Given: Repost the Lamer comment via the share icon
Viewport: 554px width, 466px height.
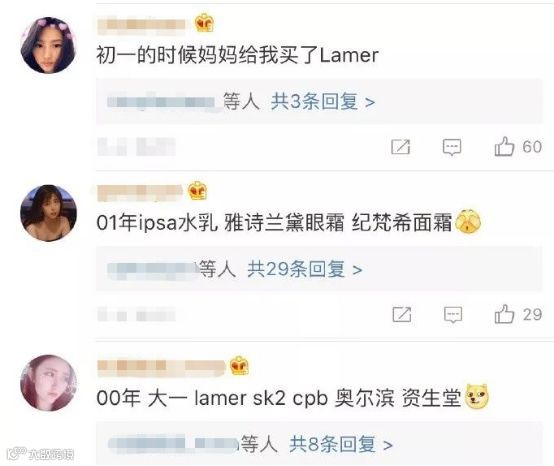Looking at the screenshot, I should coord(401,147).
